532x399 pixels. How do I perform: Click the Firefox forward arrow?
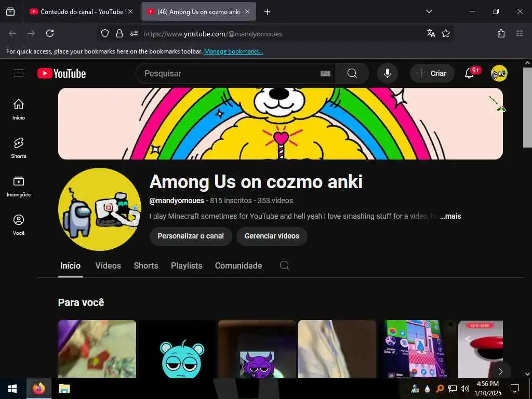coord(31,33)
